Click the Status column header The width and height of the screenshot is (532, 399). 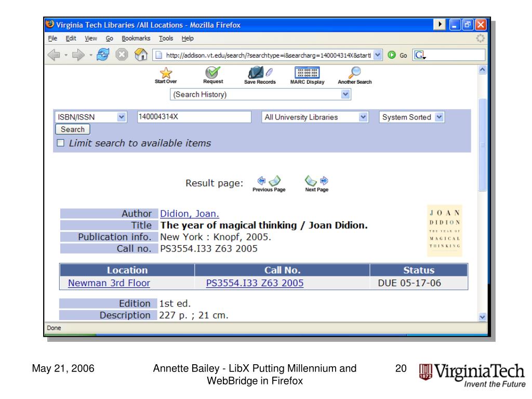pos(419,270)
